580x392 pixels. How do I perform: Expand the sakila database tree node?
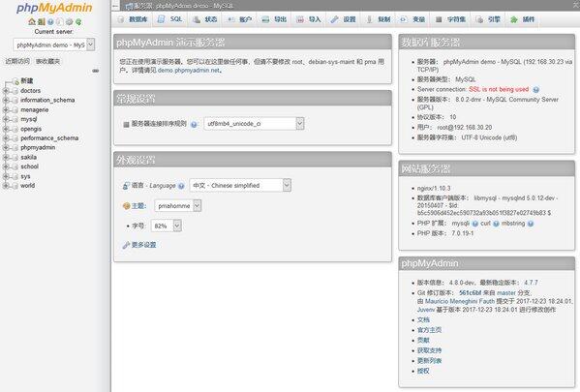pos(6,157)
